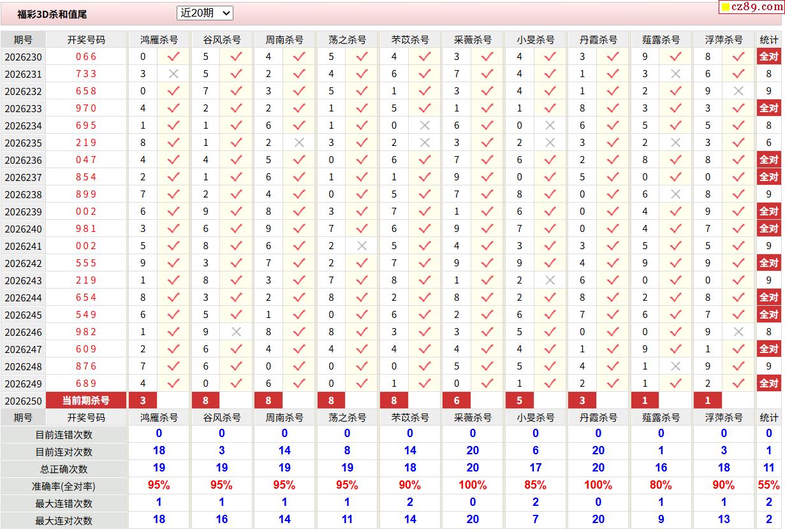785x532 pixels.
Task: Click the red 3 prediction under 鸿雁杀号
Action: tap(143, 401)
